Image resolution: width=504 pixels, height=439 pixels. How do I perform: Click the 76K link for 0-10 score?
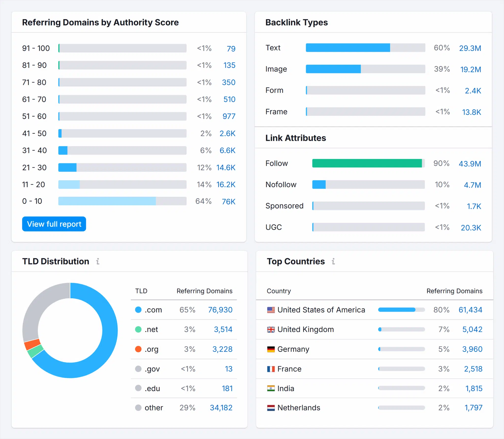(228, 201)
